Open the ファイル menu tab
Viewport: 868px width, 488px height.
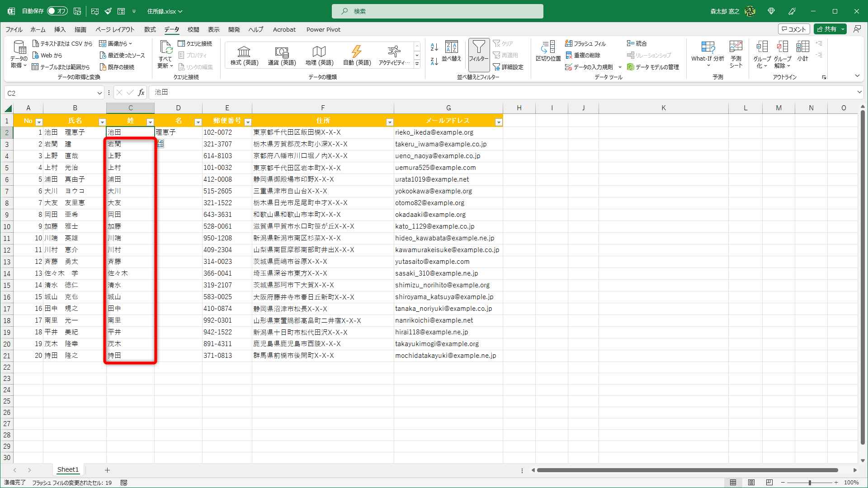click(x=14, y=29)
